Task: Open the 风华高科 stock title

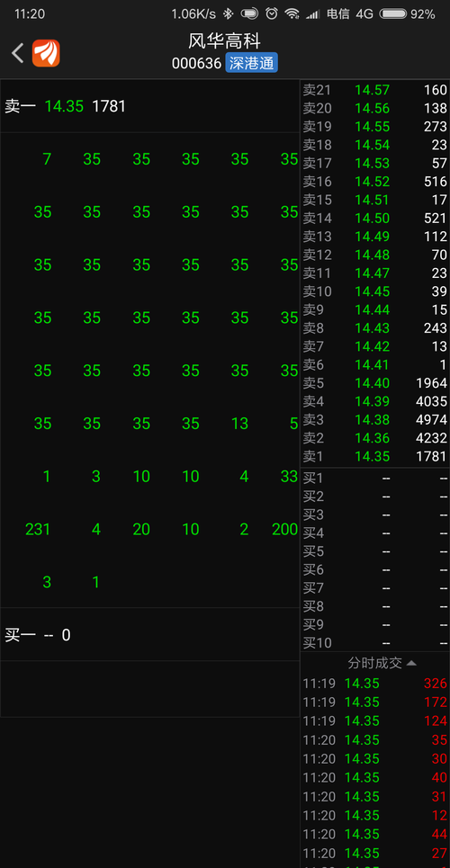Action: 224,41
